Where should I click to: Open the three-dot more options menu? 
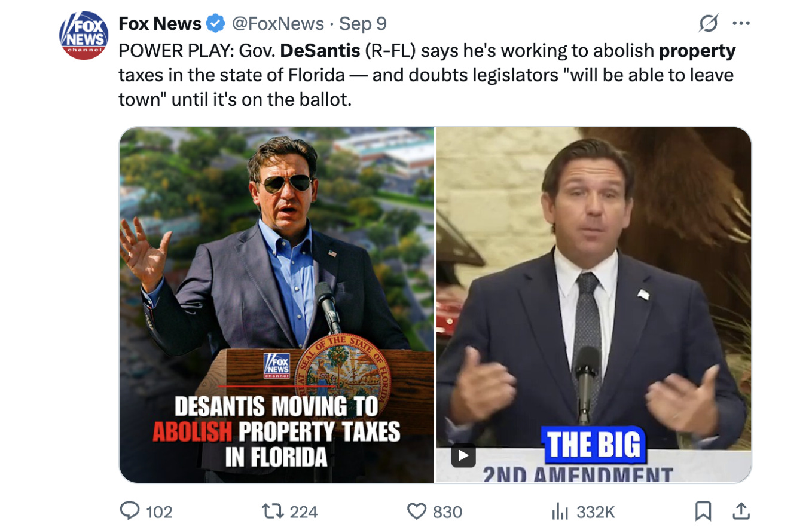[741, 24]
